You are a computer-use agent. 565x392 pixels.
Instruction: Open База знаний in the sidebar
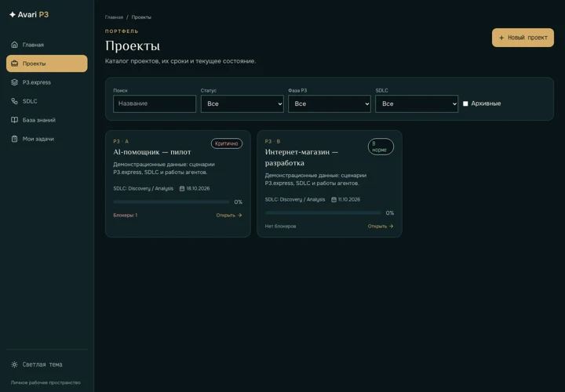click(47, 120)
